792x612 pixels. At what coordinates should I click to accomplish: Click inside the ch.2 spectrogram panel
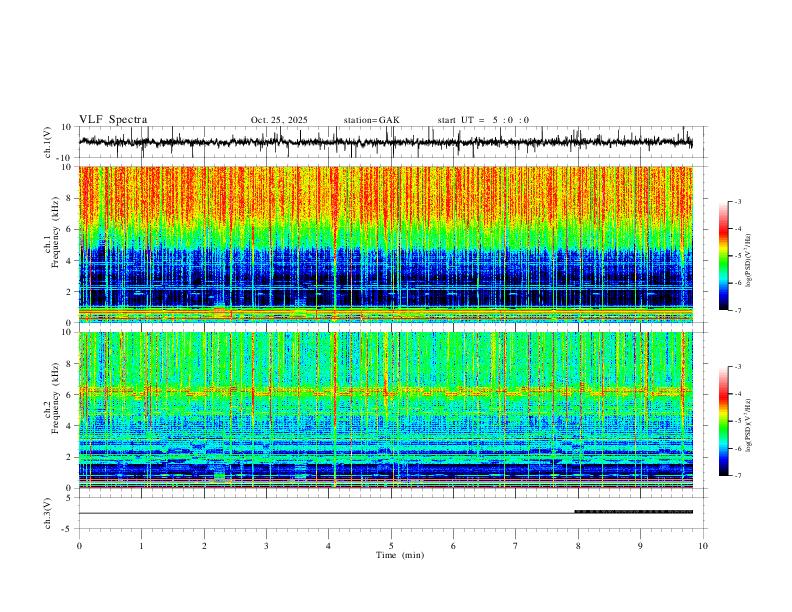pos(385,410)
